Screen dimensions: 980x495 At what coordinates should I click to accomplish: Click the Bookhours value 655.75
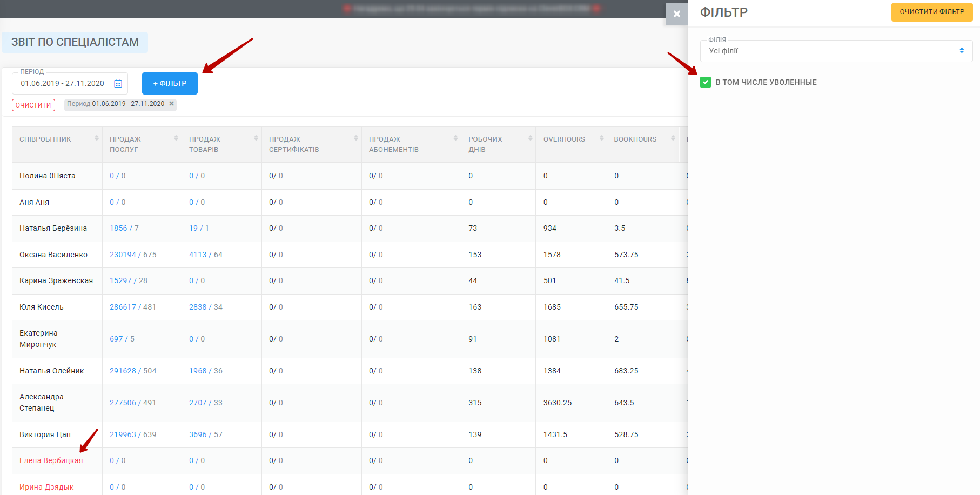626,307
